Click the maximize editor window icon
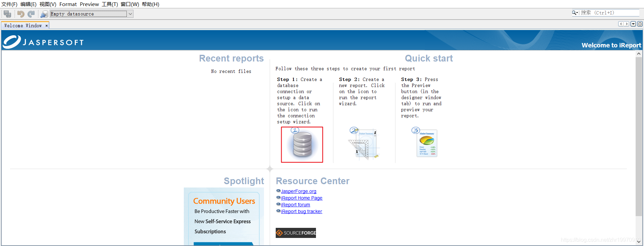 (x=640, y=24)
